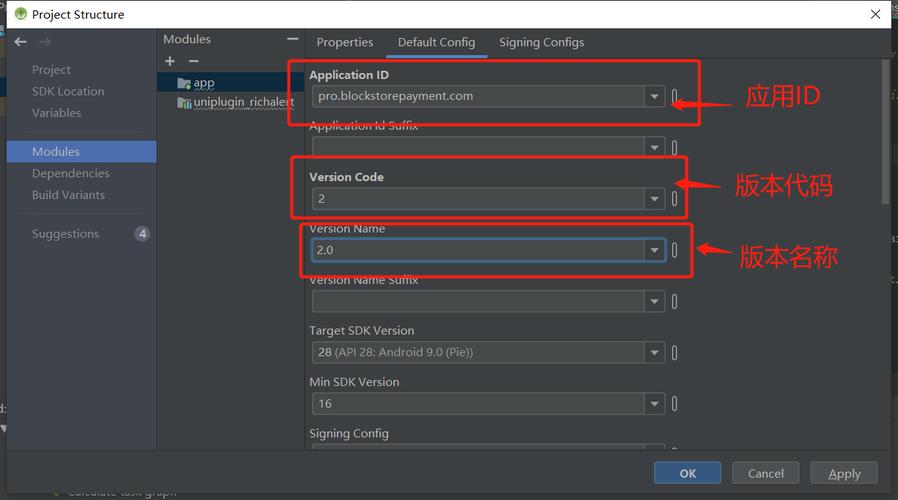Add a new module with plus icon

coord(170,61)
